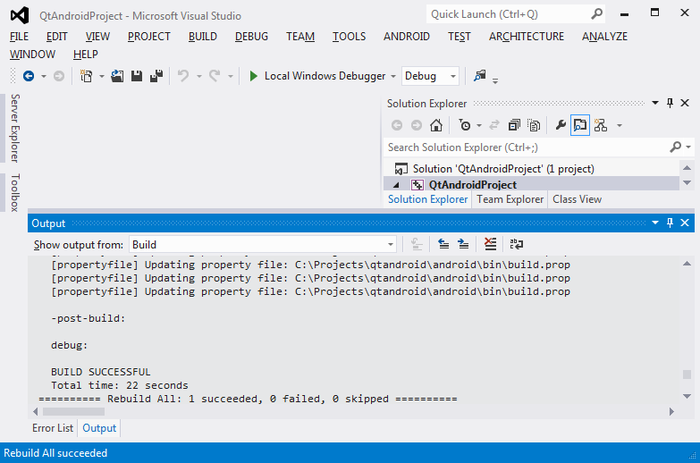Click the 'BUILD SUCCESSFUL' output line
Screen dimensions: 700x463
coord(100,372)
